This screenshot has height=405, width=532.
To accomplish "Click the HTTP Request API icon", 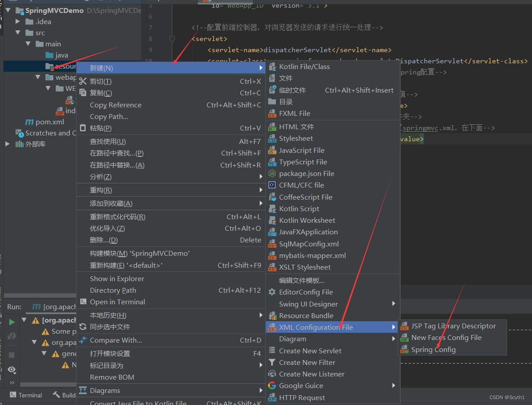I will 272,397.
